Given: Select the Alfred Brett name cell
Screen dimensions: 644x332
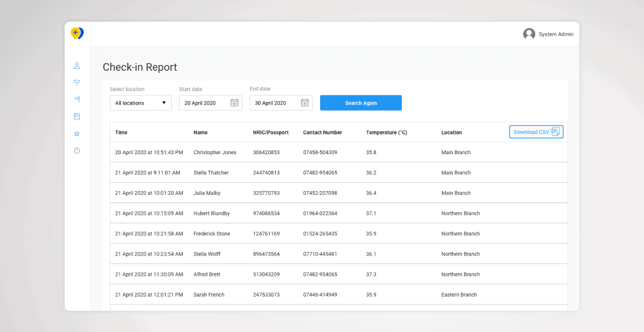Looking at the screenshot, I should pos(207,274).
